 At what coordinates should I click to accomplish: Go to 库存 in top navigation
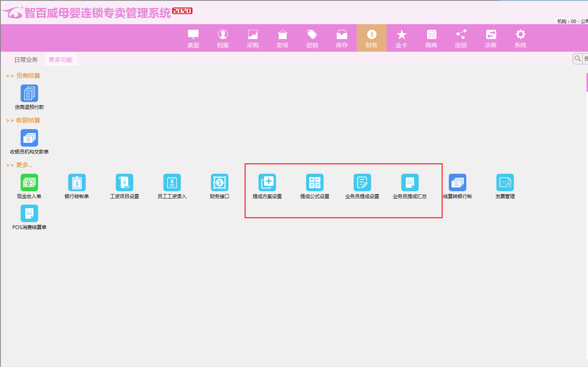(342, 38)
